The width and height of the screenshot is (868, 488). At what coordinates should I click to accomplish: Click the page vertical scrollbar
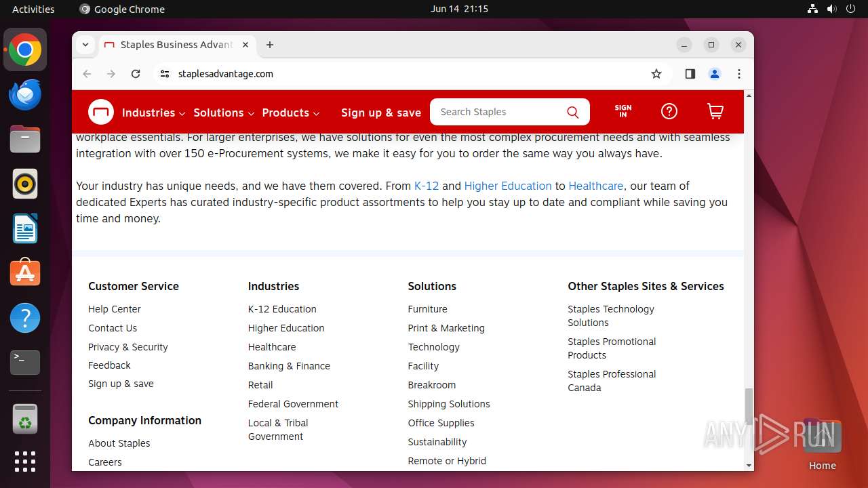click(x=749, y=405)
